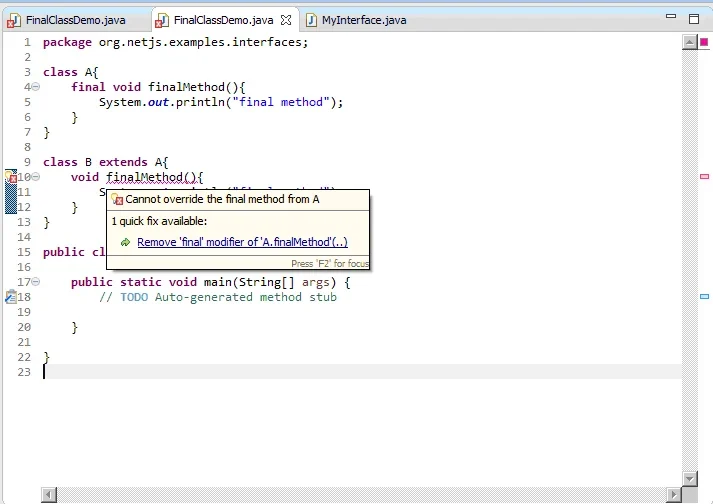Click the error quick-fix marker at line 10
Image resolution: width=713 pixels, height=504 pixels.
(x=11, y=176)
